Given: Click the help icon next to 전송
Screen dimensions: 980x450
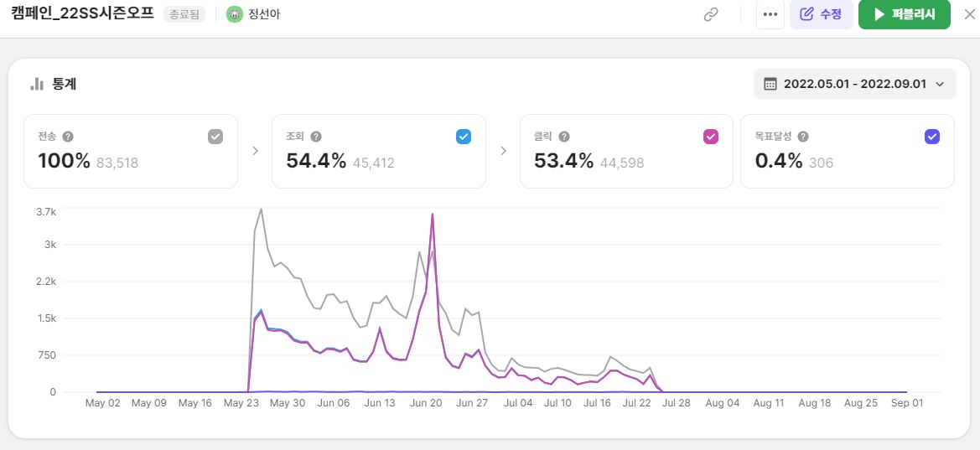Looking at the screenshot, I should point(68,137).
